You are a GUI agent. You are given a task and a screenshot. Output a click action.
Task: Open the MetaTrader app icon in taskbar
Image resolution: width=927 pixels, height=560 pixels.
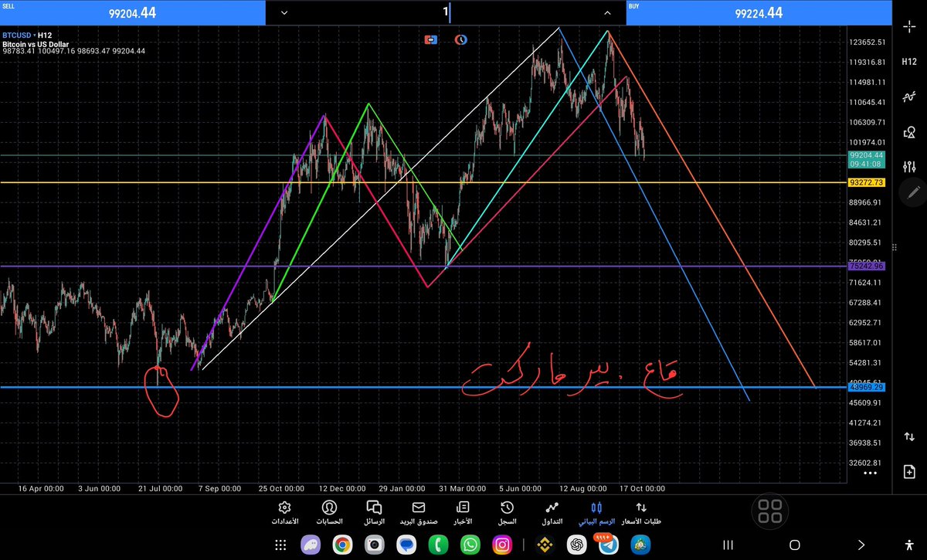tap(640, 545)
